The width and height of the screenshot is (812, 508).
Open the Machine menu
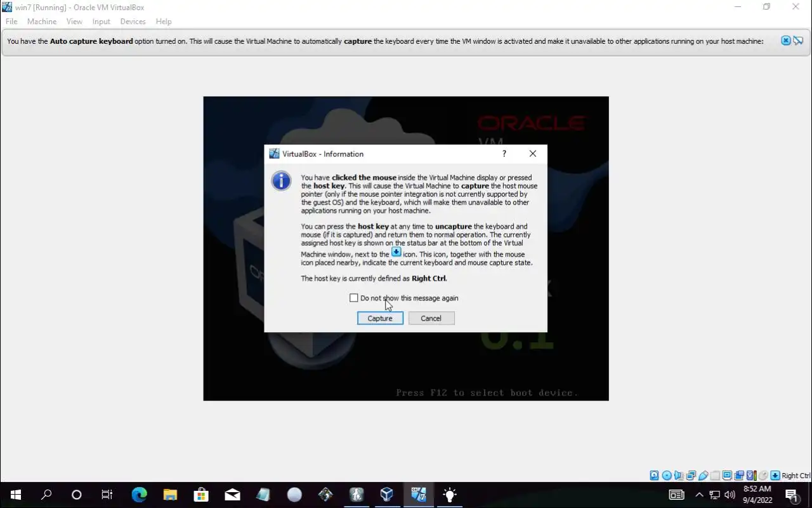coord(42,22)
